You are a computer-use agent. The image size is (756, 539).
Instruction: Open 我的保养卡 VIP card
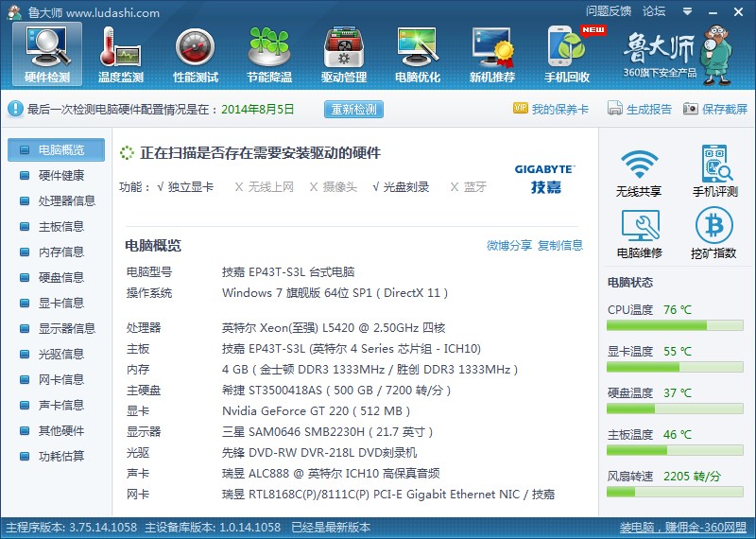click(551, 109)
